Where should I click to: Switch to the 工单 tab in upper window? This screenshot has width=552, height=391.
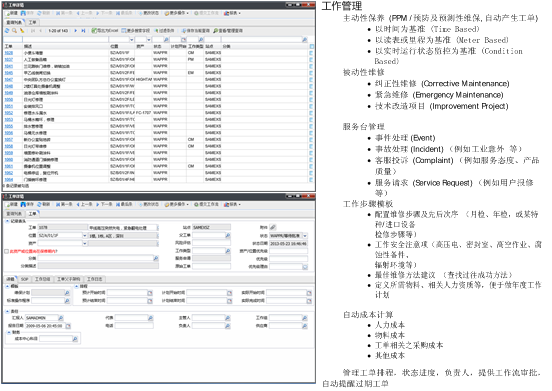pos(32,22)
